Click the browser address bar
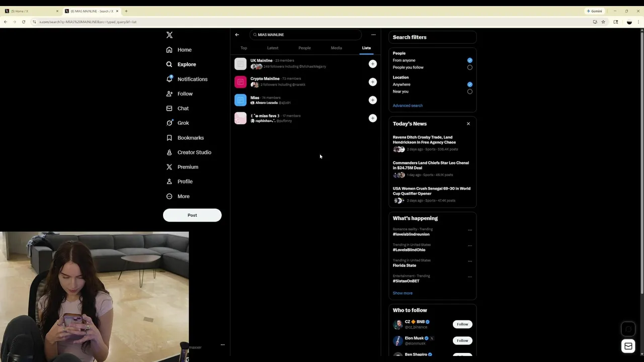Image resolution: width=644 pixels, height=362 pixels. click(312, 22)
